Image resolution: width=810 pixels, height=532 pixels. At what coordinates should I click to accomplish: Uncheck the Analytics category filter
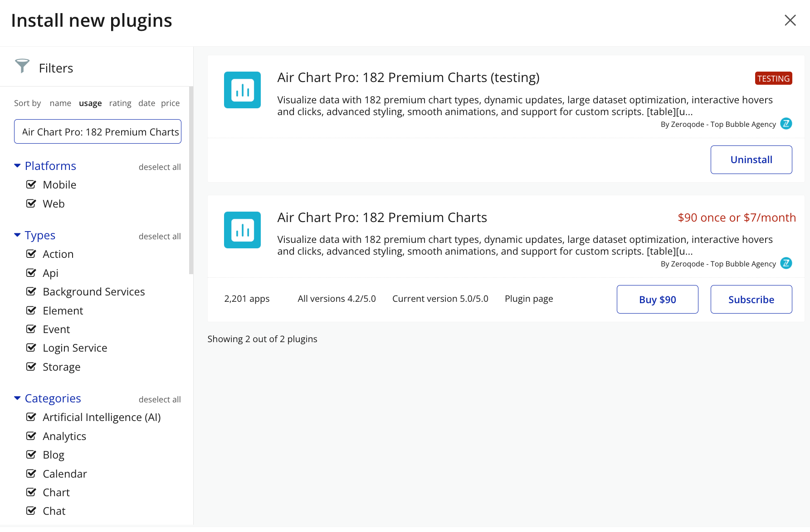pos(31,436)
